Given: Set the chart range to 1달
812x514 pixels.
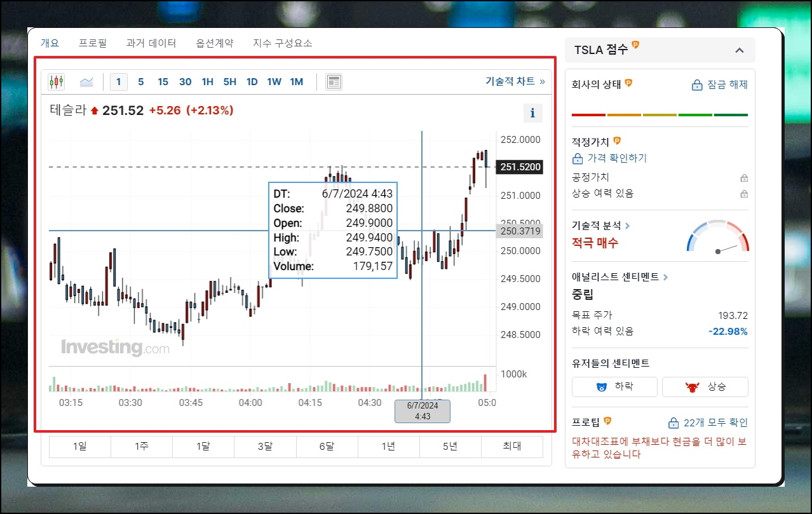Looking at the screenshot, I should click(x=203, y=447).
